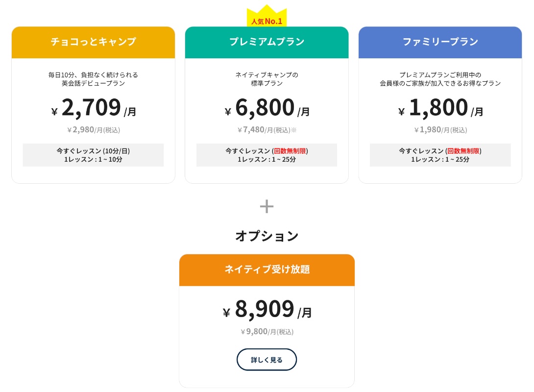This screenshot has width=534, height=392.
Task: Click the ¥2,980/月(税込) tax note
Action: [93, 130]
